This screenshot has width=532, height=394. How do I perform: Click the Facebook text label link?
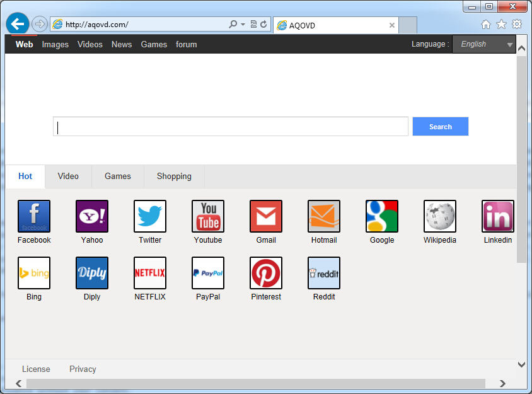34,240
